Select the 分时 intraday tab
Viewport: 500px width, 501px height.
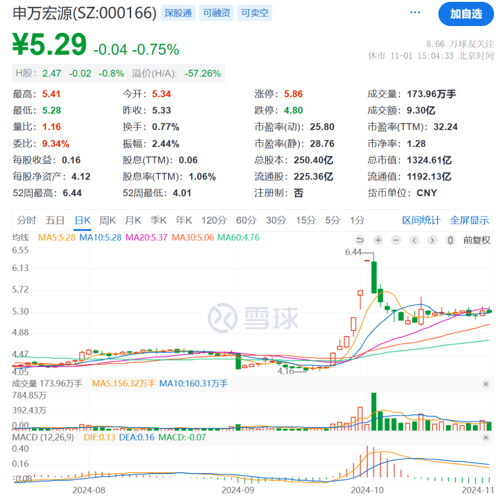click(x=26, y=220)
